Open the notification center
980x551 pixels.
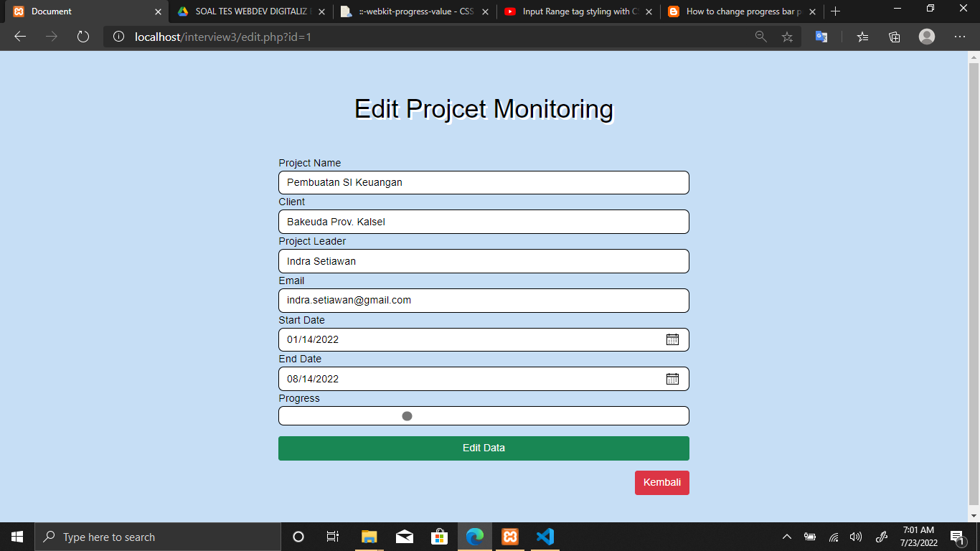(x=957, y=537)
